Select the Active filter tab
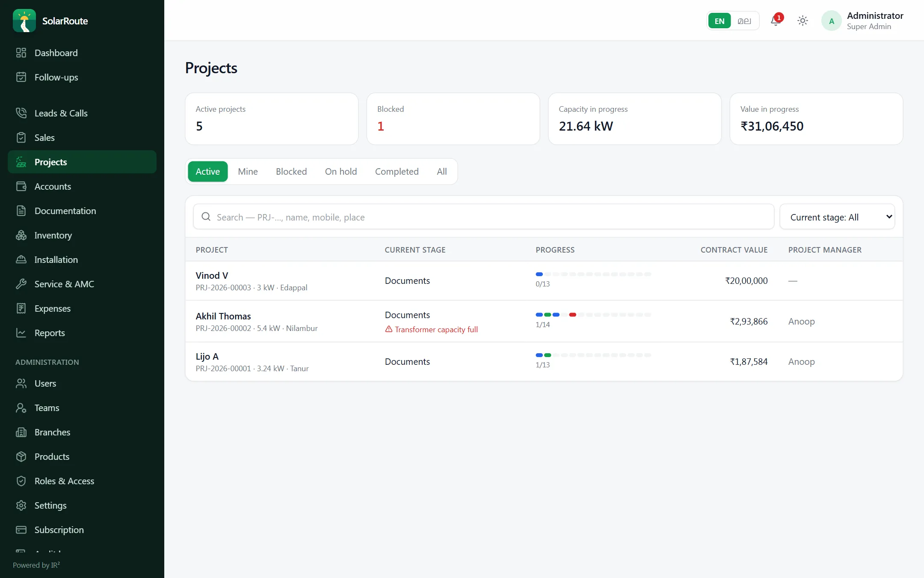 207,171
